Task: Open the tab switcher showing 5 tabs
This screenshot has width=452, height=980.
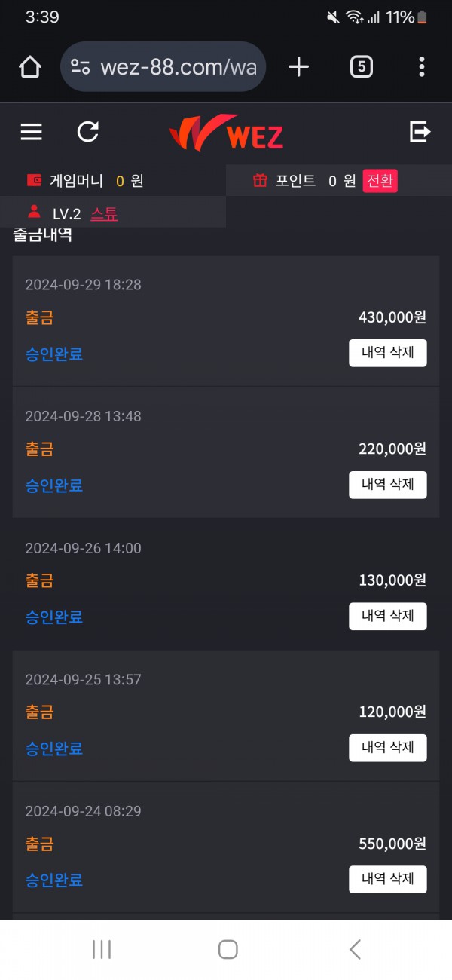Action: [362, 67]
